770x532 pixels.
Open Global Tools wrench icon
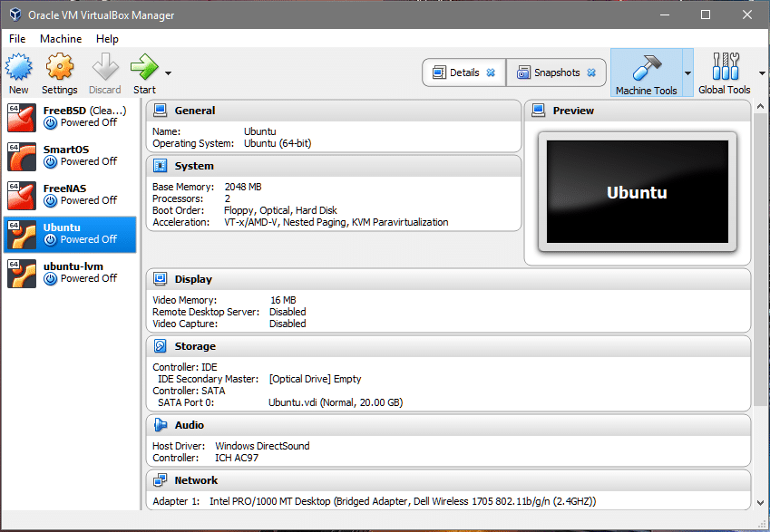(x=725, y=67)
